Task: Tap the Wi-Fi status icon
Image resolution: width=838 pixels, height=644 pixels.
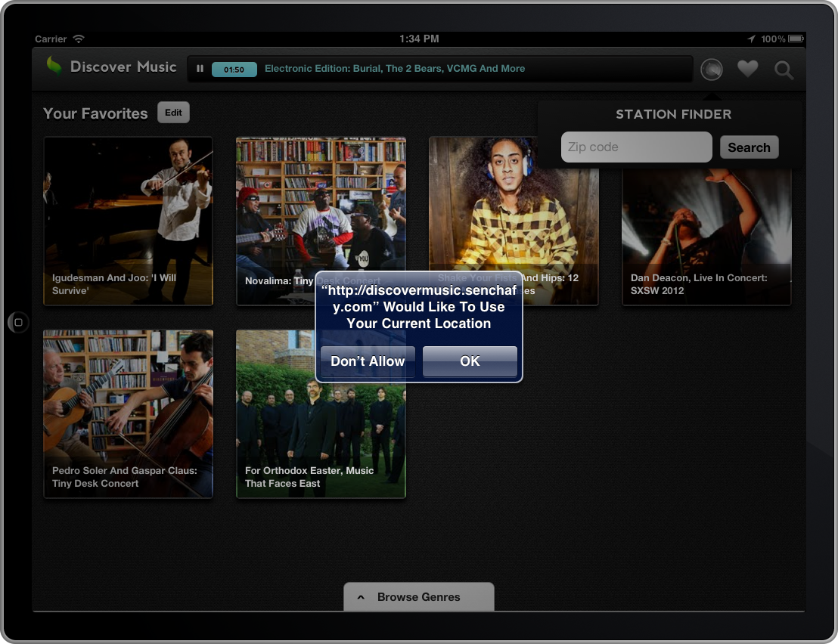Action: (x=79, y=39)
